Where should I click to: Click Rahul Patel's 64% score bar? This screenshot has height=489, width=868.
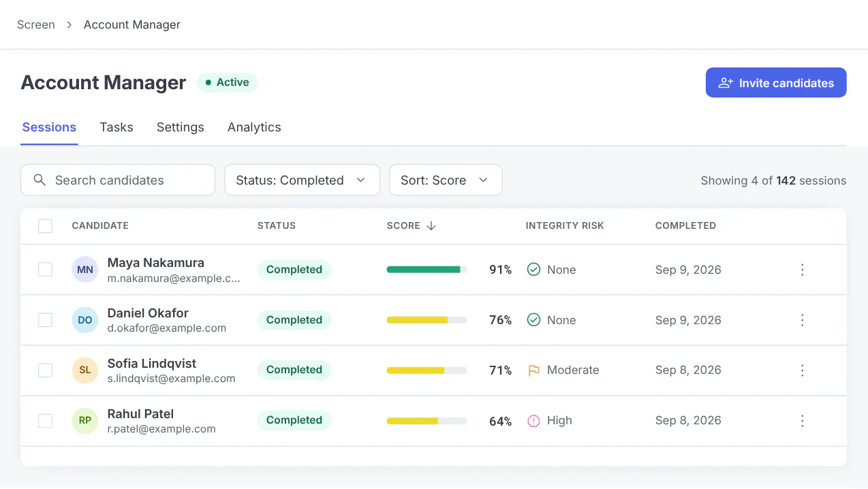pyautogui.click(x=427, y=421)
